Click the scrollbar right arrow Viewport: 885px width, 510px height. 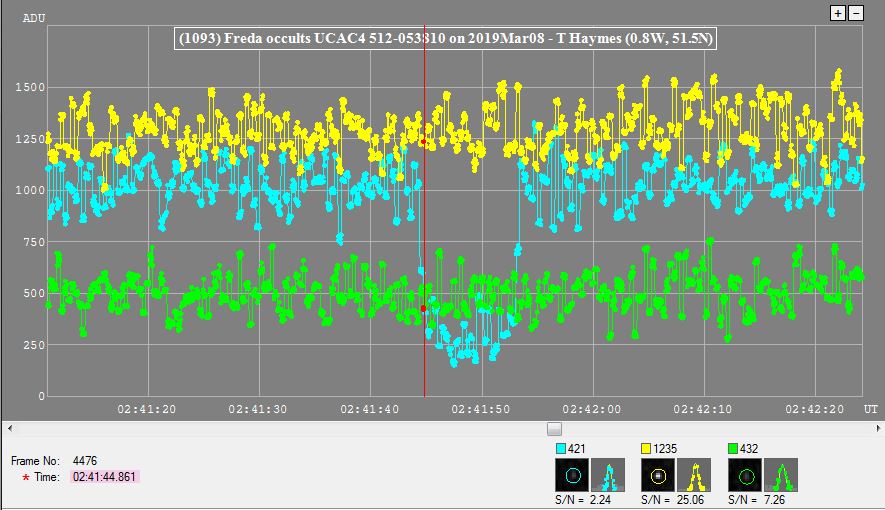tap(877, 428)
